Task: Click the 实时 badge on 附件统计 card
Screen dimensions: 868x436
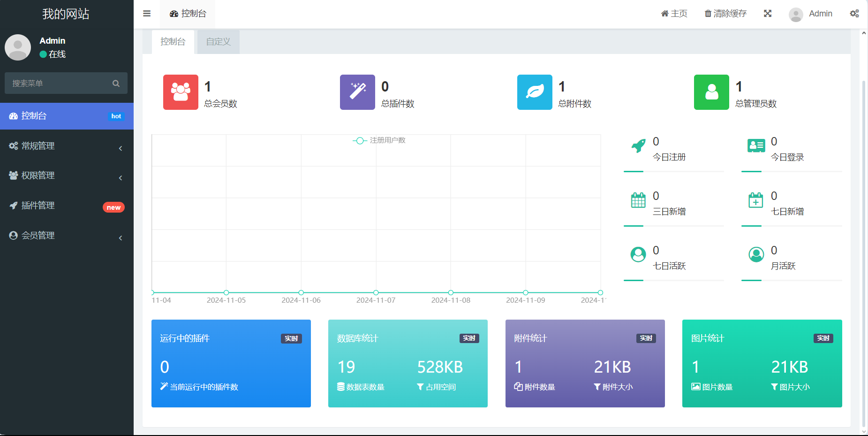Action: point(646,338)
